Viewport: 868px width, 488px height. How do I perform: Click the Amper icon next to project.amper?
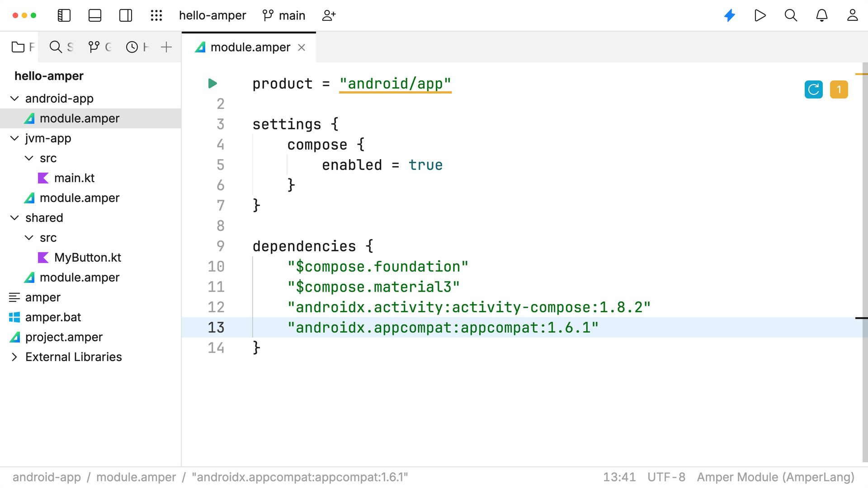(x=14, y=337)
